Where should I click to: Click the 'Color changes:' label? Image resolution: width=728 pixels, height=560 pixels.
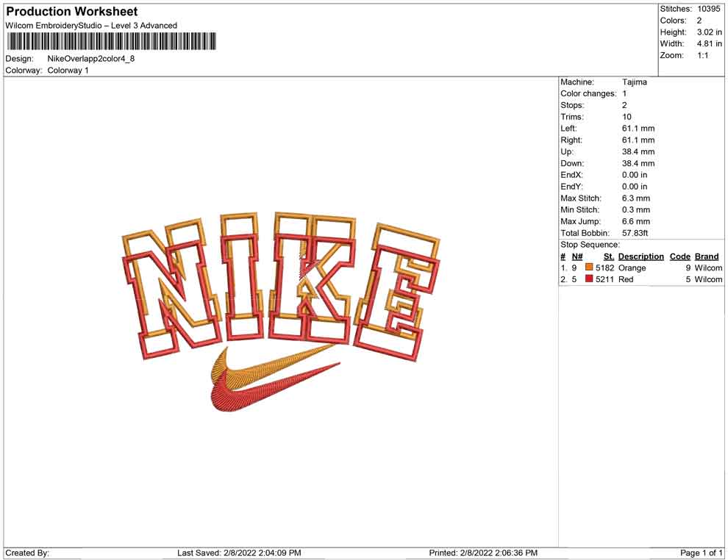tap(588, 93)
